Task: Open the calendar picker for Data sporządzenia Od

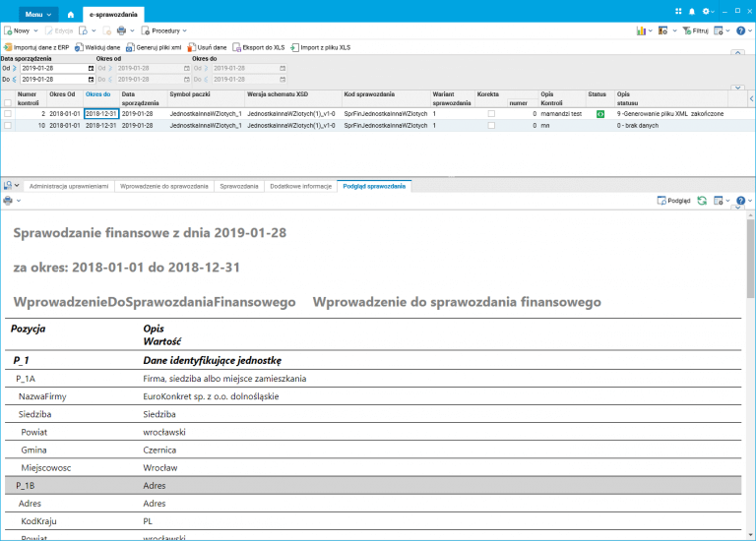Action: click(91, 69)
